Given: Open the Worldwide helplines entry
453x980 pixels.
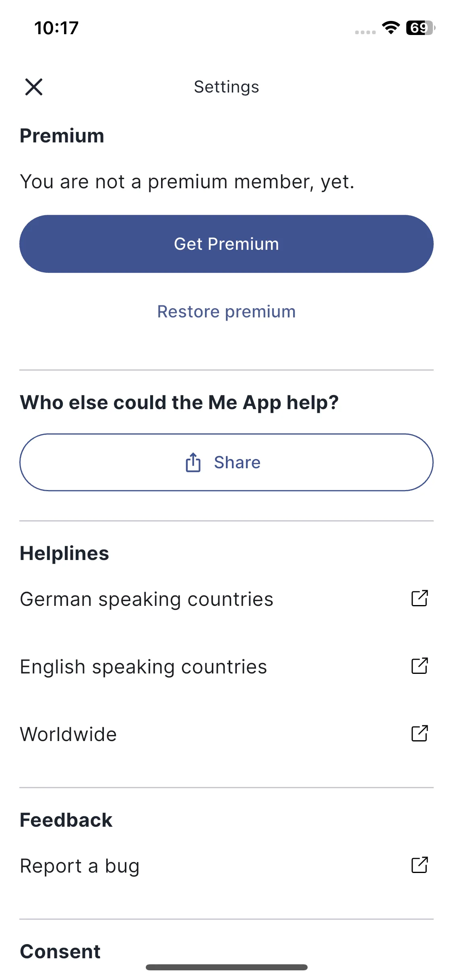Looking at the screenshot, I should coord(226,734).
